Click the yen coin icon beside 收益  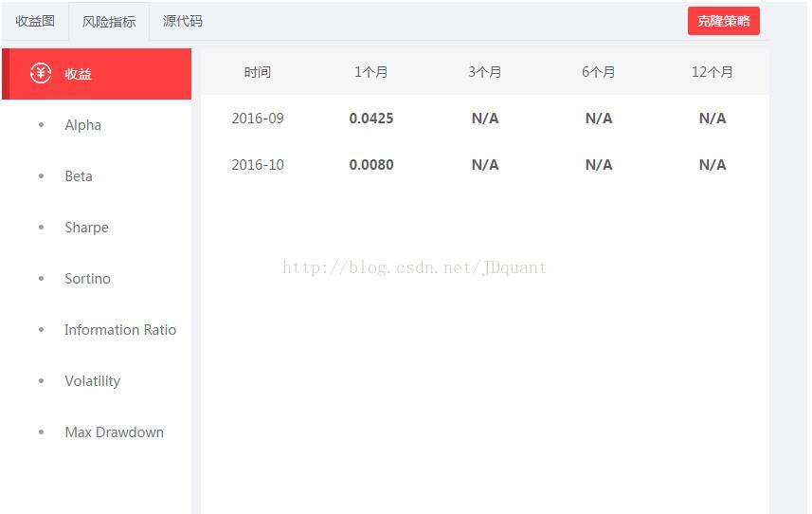pos(41,73)
